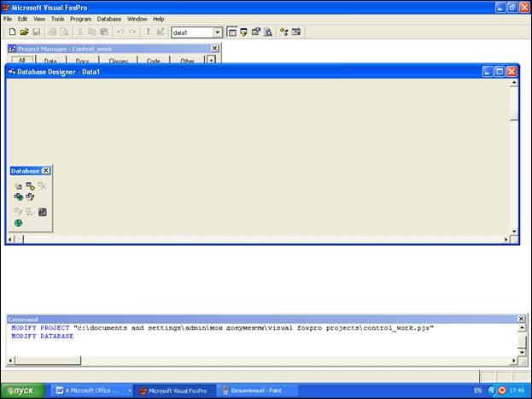Click the Database Designer scroll right arrow
This screenshot has height=399, width=532.
506,239
